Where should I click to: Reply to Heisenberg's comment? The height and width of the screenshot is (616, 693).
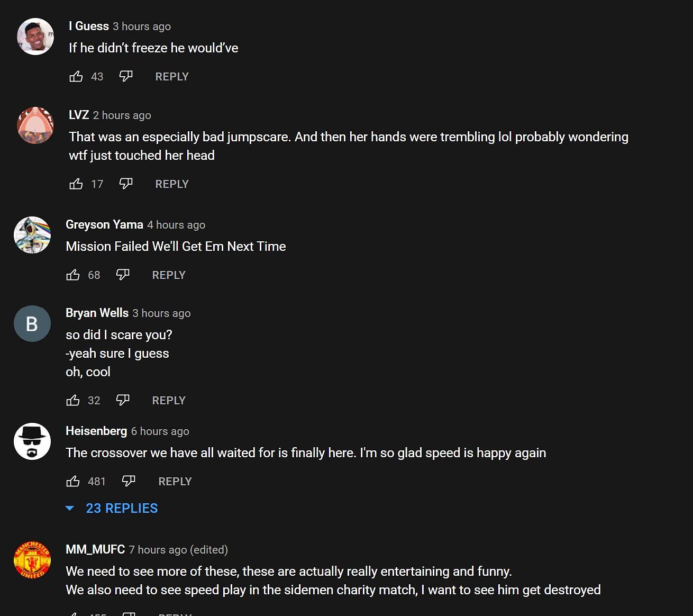(175, 482)
